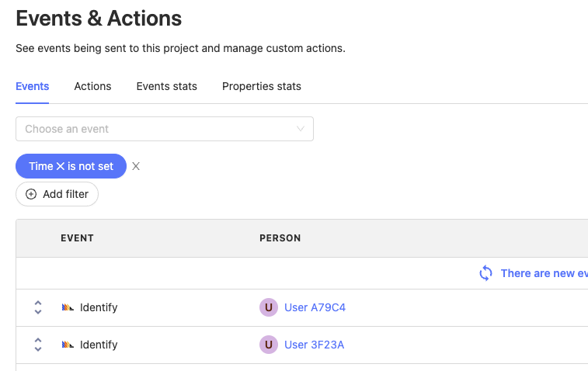
Task: Remove the Time filter with the X
Action: coord(136,166)
